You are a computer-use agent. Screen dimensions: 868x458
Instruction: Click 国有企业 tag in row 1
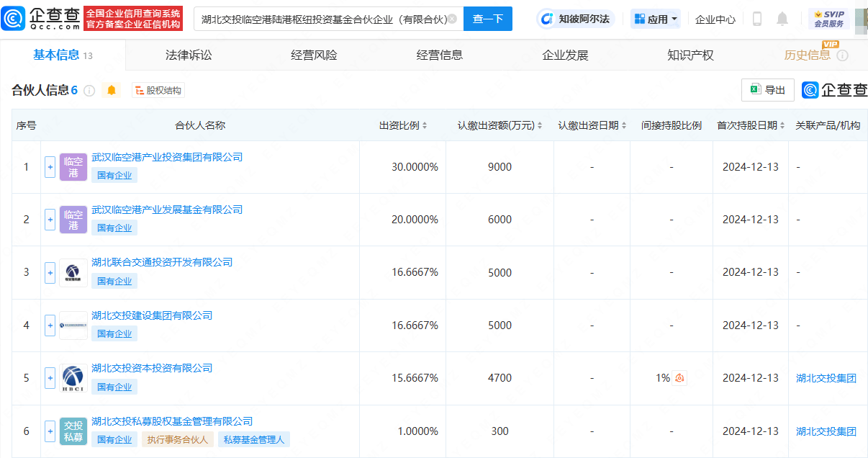[114, 175]
